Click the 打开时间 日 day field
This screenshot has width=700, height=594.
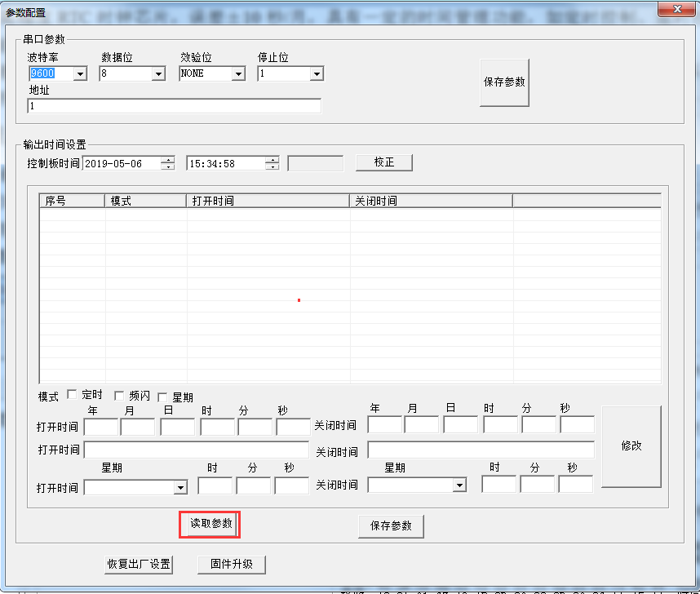[178, 427]
